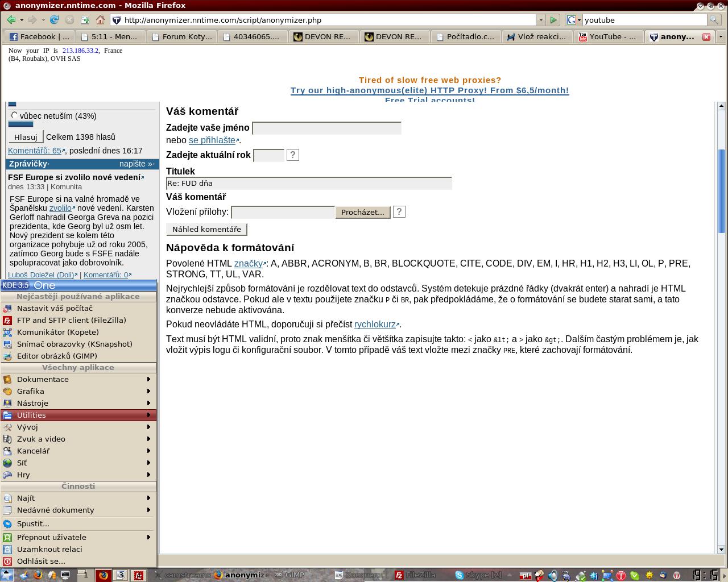Open the back history dropdown arrow
Viewport: 728px width, 582px height.
[22, 20]
